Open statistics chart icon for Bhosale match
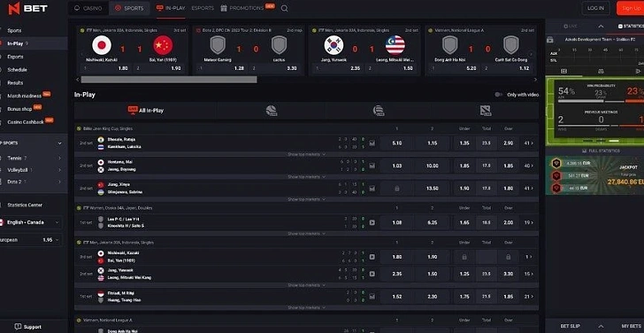Screen dimensions: 644x333 [372, 143]
